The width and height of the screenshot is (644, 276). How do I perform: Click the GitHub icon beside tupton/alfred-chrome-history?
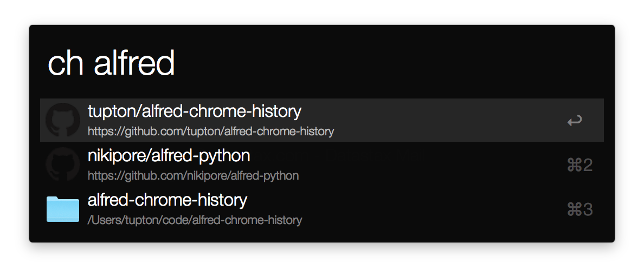pyautogui.click(x=62, y=120)
